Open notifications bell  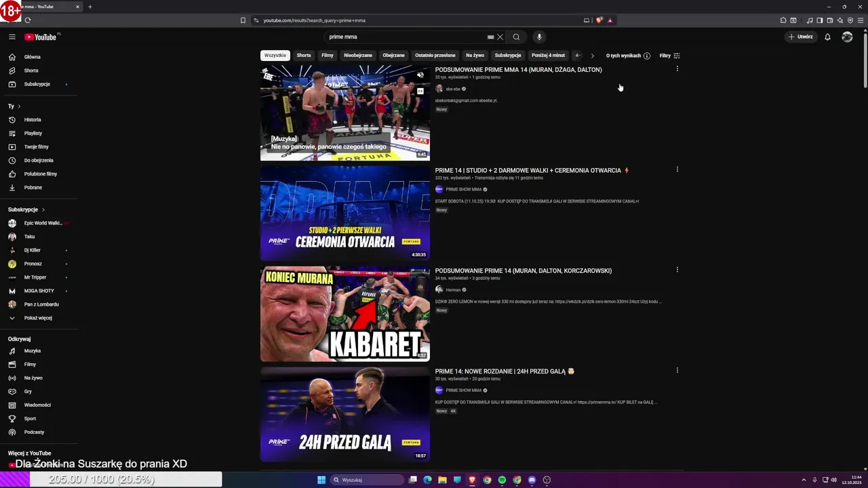(x=827, y=37)
